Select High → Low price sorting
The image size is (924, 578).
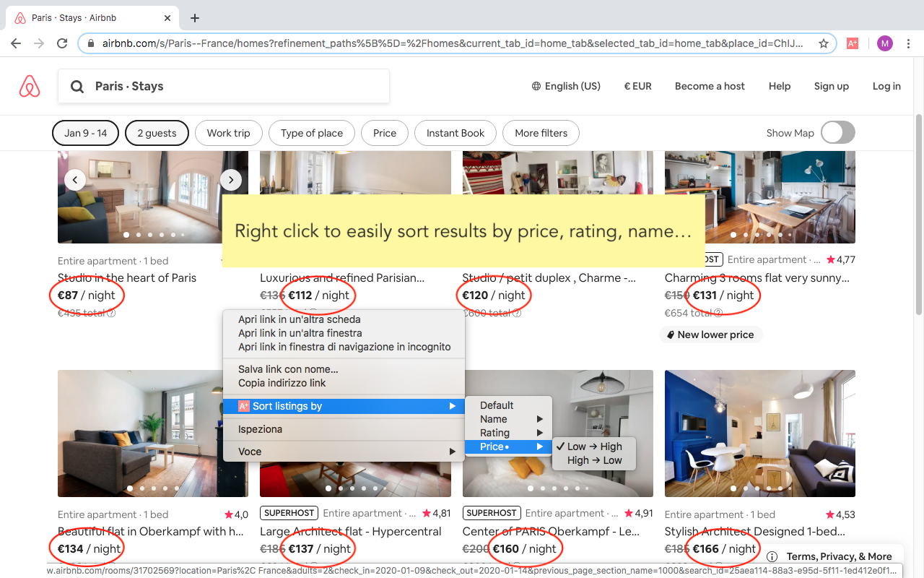point(594,460)
